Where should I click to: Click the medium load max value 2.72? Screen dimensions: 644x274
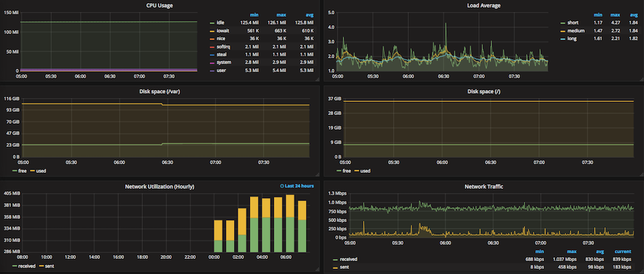615,31
